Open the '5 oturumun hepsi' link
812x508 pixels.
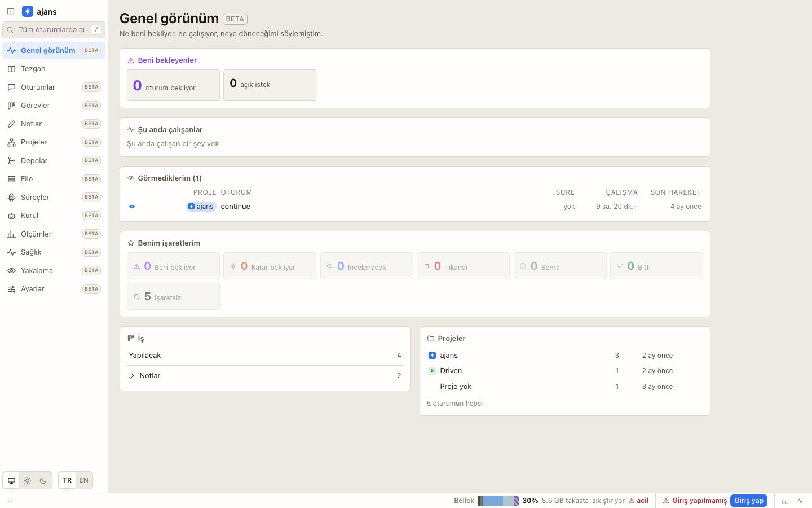(x=454, y=404)
